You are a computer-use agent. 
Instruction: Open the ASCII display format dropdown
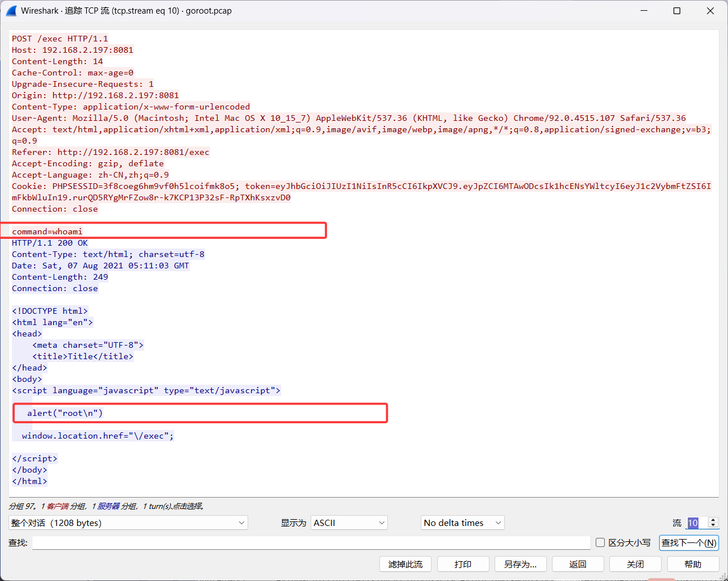coord(349,523)
